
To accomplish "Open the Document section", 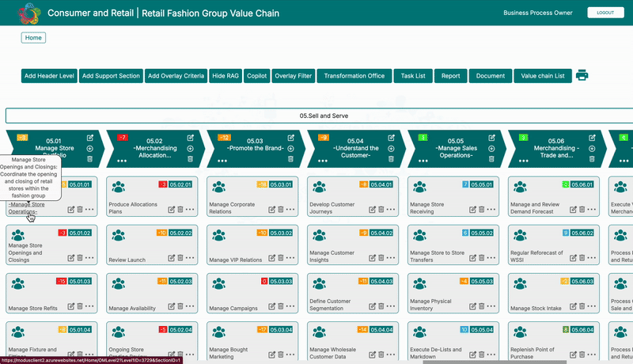I will 490,76.
